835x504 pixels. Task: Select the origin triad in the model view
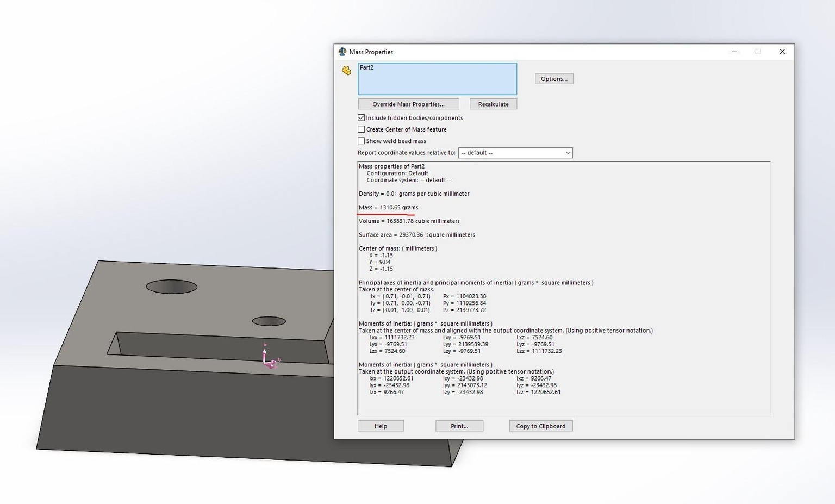pos(270,357)
